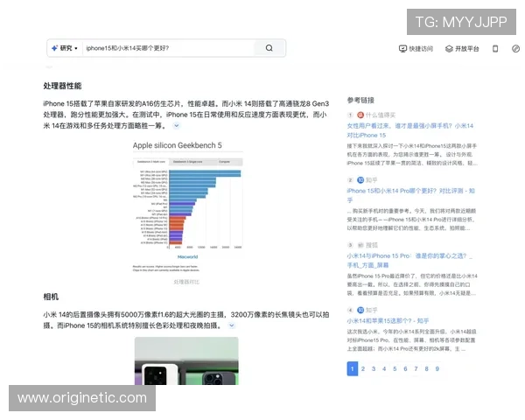Screen dimensions: 525x420
Task: Click 搜狐 source icon of reference 3
Action: 360,245
